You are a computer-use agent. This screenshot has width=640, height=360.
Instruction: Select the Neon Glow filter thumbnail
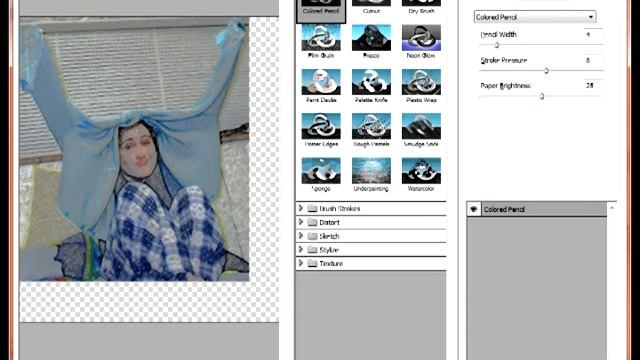[x=421, y=38]
